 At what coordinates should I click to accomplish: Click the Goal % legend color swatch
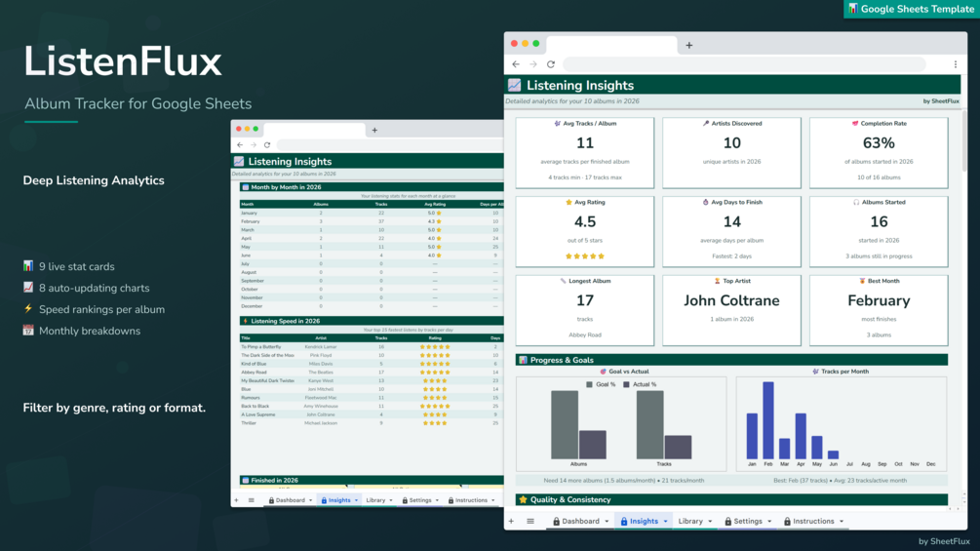coord(589,385)
